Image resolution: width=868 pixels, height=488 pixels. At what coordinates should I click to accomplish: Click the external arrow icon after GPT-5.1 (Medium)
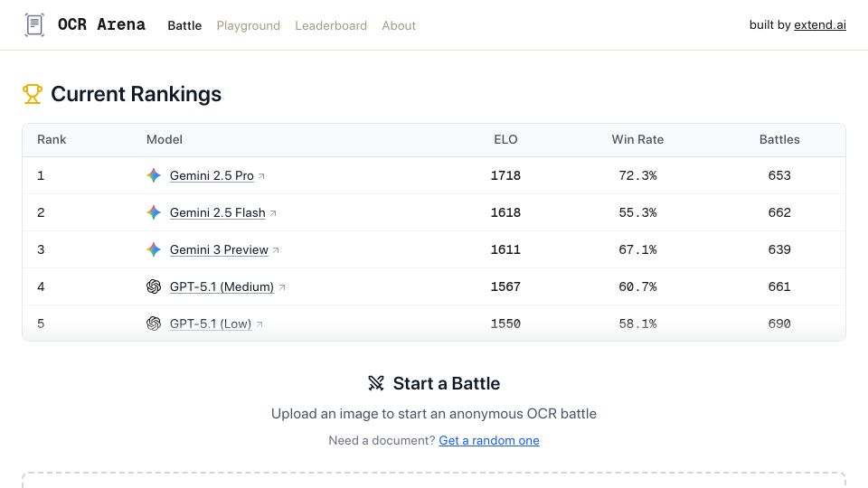282,287
